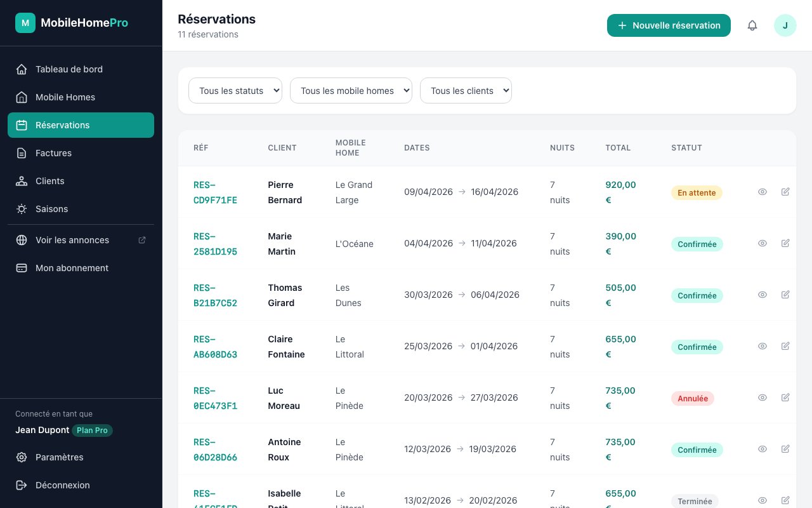
Task: Open the Tous les mobile homes dropdown
Action: (351, 91)
